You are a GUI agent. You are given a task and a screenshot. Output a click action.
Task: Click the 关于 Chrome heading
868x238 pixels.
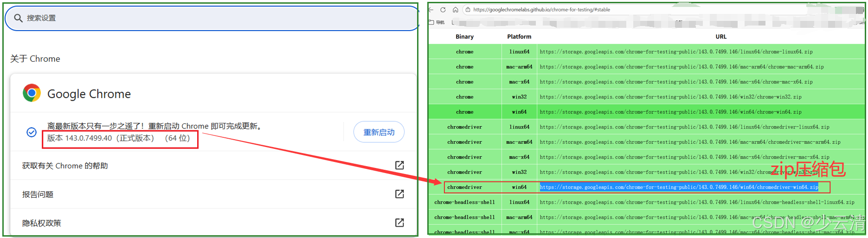coord(35,58)
